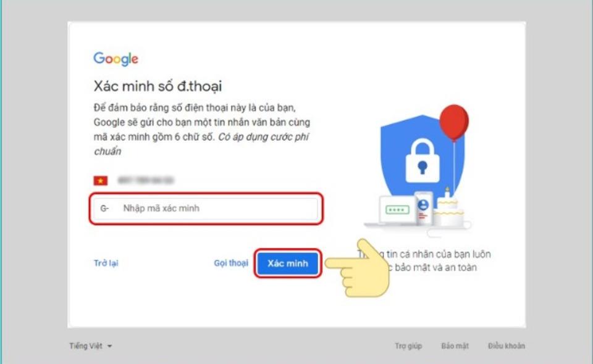
Task: Click the Xác minh button
Action: tap(287, 263)
